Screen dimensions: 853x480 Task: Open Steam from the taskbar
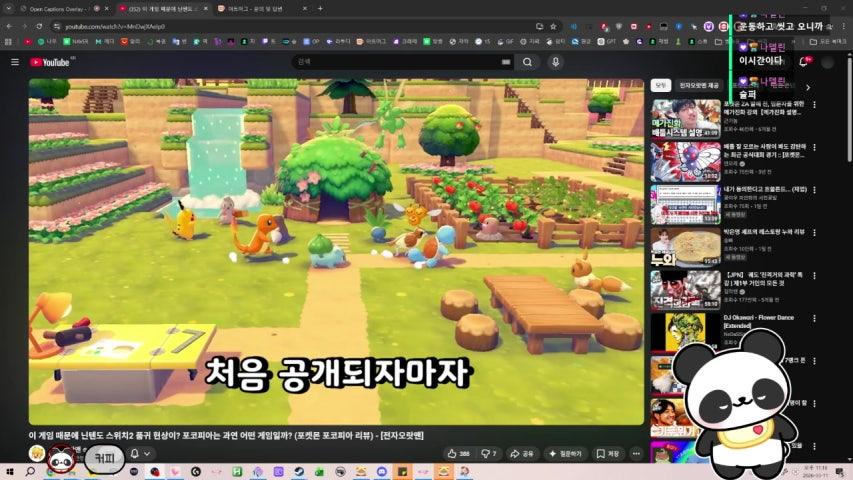[299, 471]
